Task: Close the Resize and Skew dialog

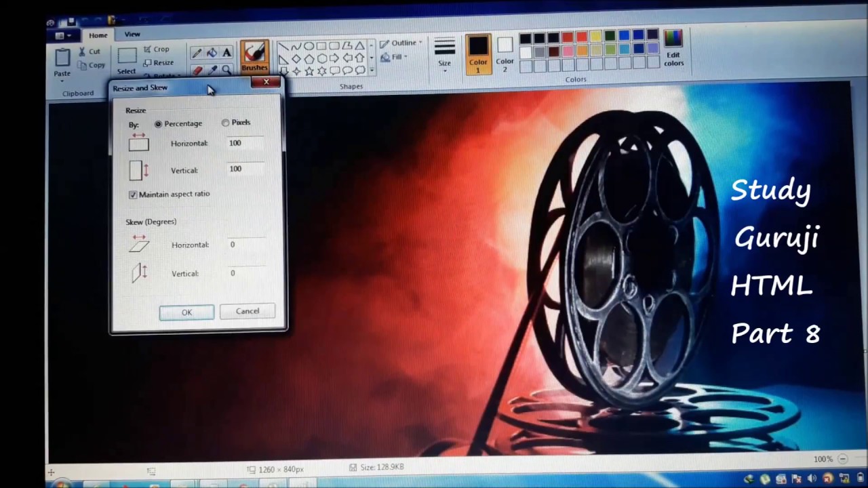Action: click(266, 82)
